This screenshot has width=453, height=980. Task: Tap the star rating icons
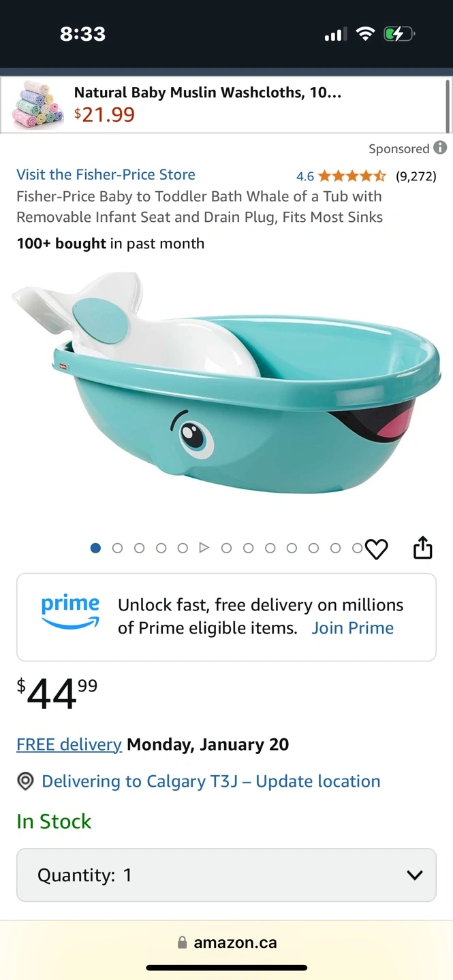pos(352,176)
